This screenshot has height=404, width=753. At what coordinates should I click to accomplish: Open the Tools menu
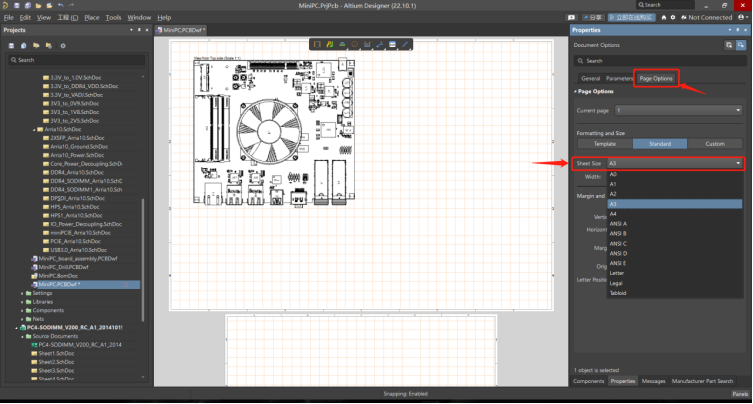coord(113,17)
